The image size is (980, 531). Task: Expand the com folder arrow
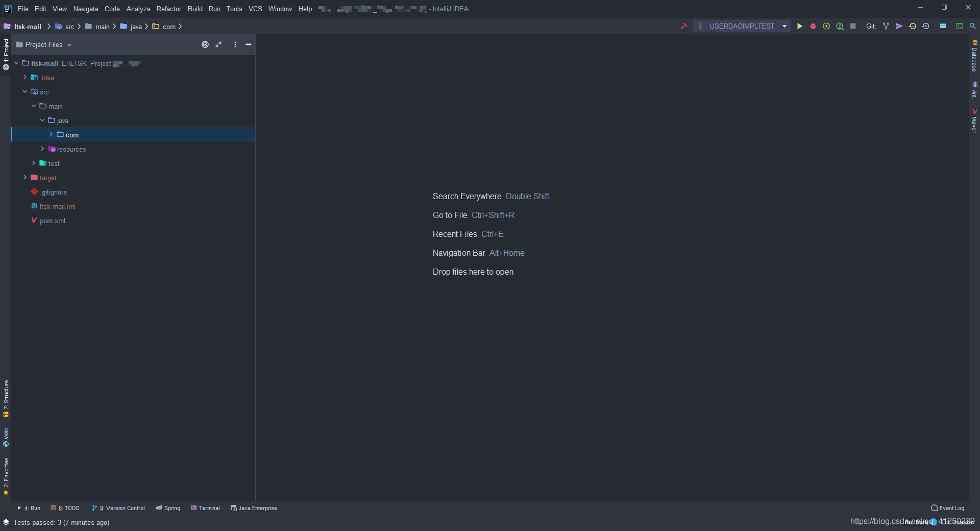coord(51,134)
